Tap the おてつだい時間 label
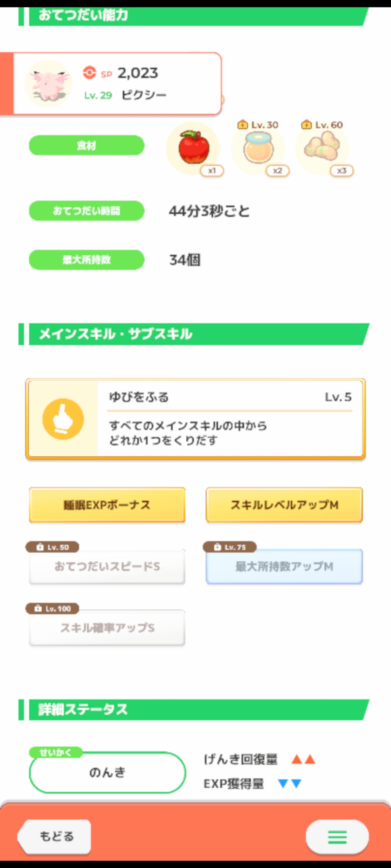 87,210
